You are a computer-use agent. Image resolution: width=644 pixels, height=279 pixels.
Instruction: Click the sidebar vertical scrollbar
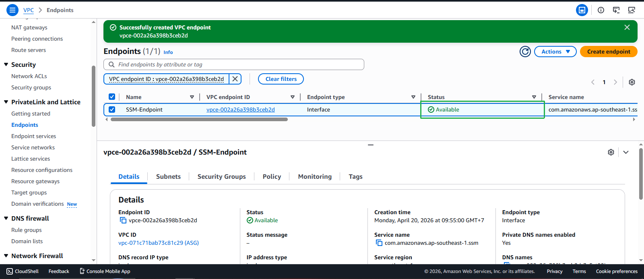[x=93, y=96]
